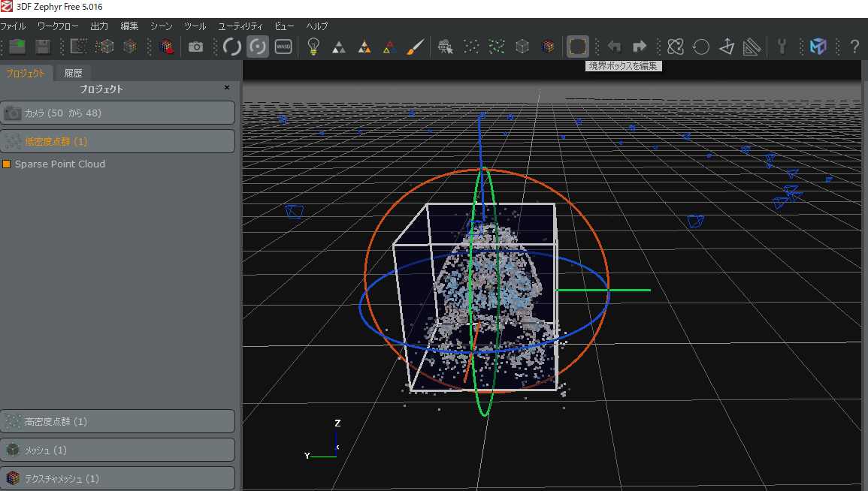The height and width of the screenshot is (491, 868).
Task: Close the プロジェクト panel with the x button
Action: [227, 88]
